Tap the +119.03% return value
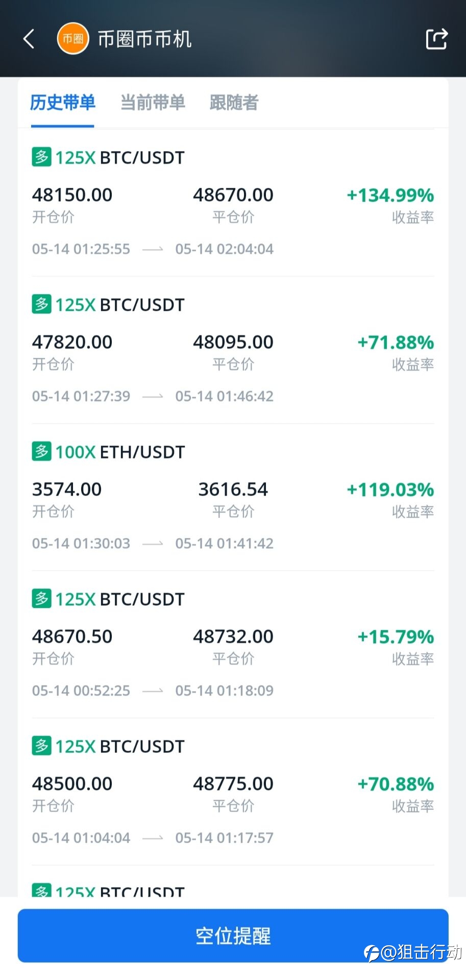Screen dimensions: 466x980 pos(390,489)
